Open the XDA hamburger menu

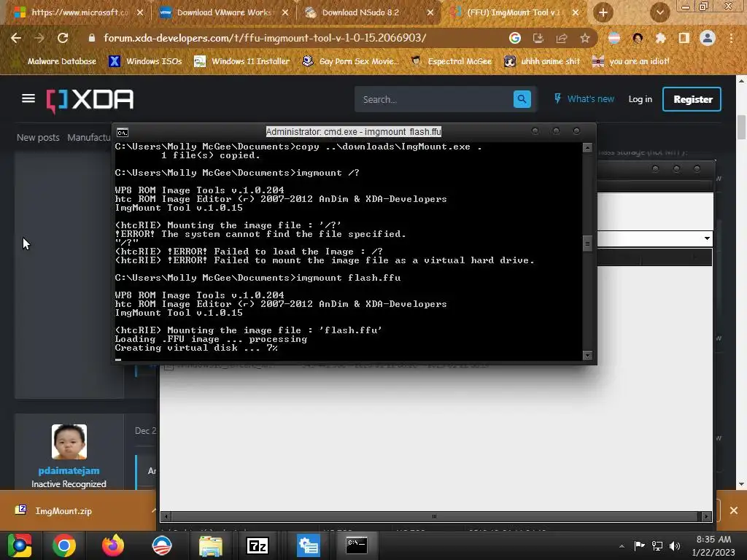pos(28,98)
